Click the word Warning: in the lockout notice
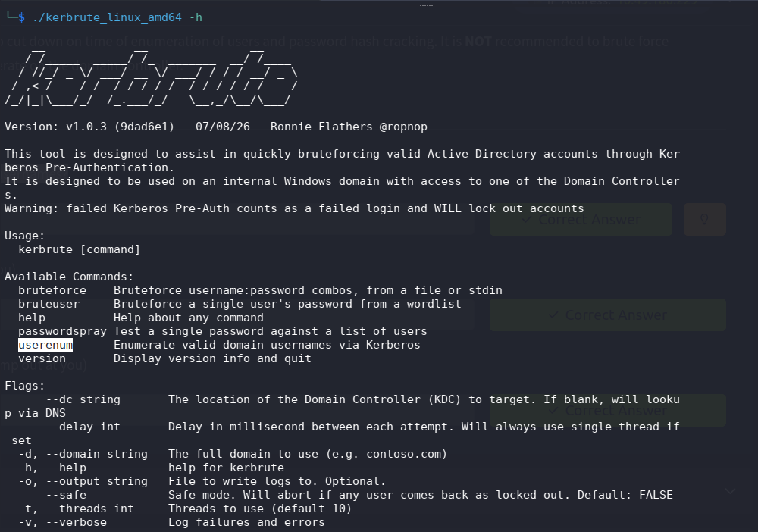Screen dimensions: 758x532 point(32,208)
